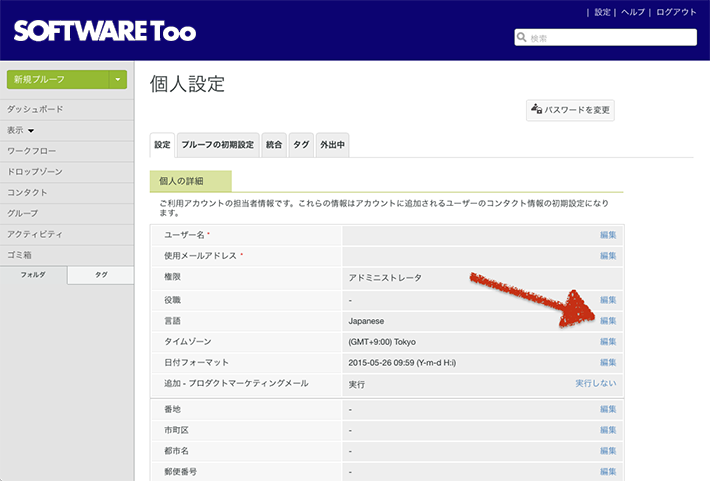This screenshot has width=710, height=481.
Task: Click 編集 link for タイムゾーン row
Action: tap(608, 341)
